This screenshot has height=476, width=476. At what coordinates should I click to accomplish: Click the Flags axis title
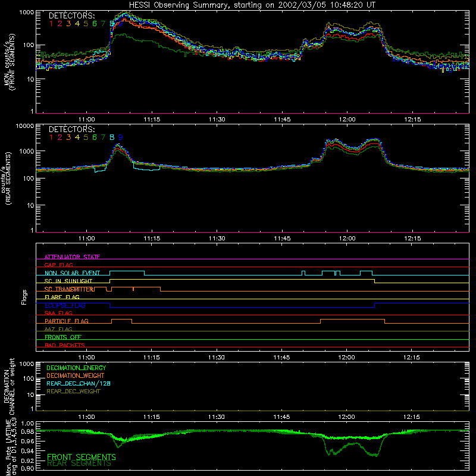pos(24,297)
